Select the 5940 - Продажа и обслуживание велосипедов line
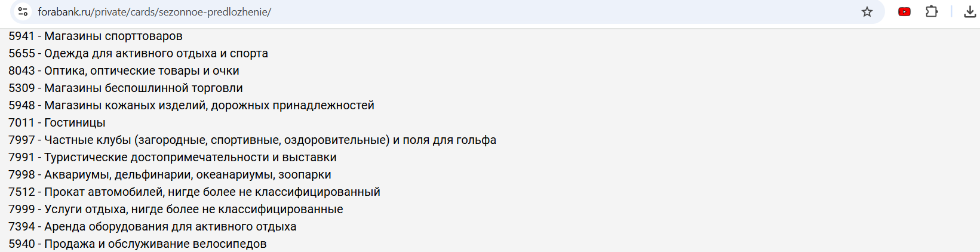Viewport: 980px width, 252px height. [x=137, y=244]
